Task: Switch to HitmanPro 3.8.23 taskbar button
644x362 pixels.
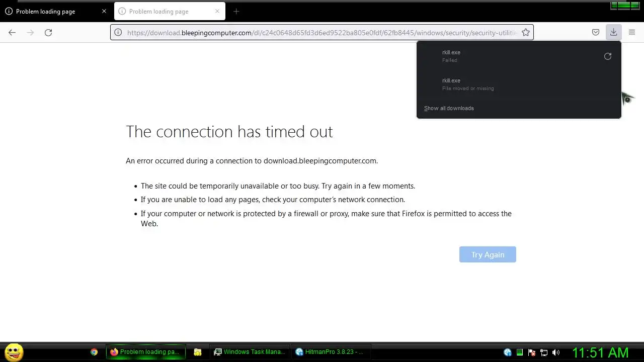Action: pyautogui.click(x=332, y=352)
